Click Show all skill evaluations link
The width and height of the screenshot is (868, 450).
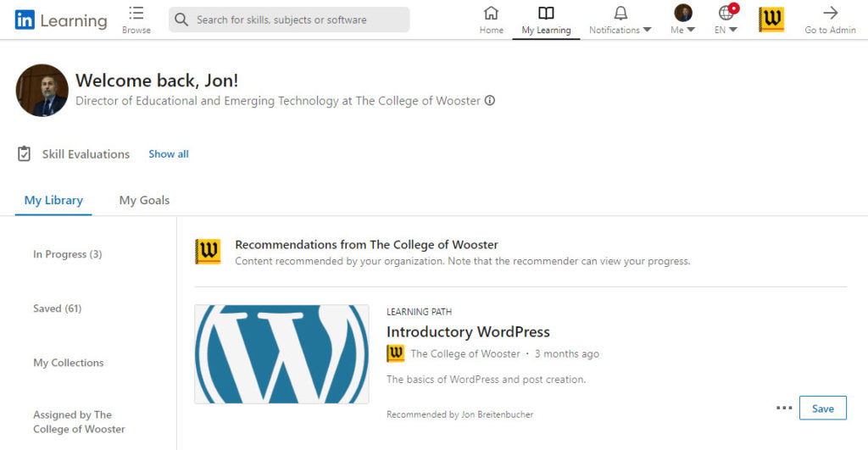[x=169, y=154]
